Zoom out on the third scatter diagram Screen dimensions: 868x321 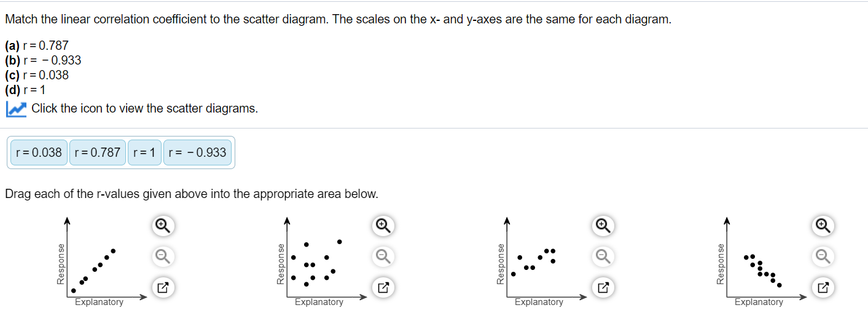(x=603, y=255)
